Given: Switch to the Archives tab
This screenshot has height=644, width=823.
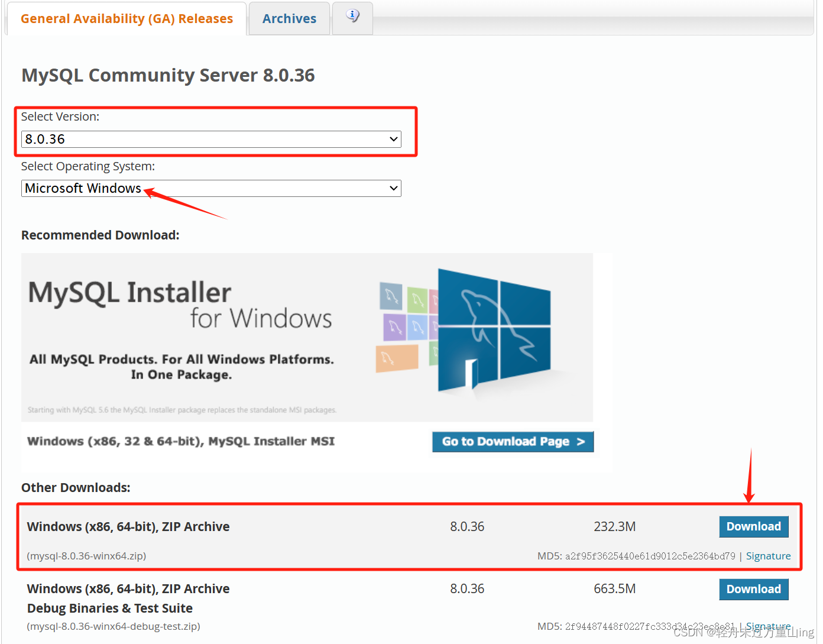Looking at the screenshot, I should click(x=289, y=19).
